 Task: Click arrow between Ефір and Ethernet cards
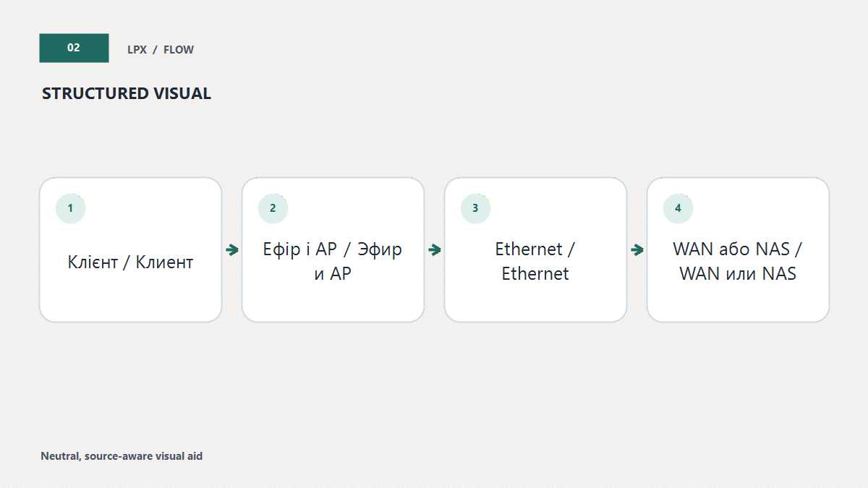pyautogui.click(x=435, y=250)
